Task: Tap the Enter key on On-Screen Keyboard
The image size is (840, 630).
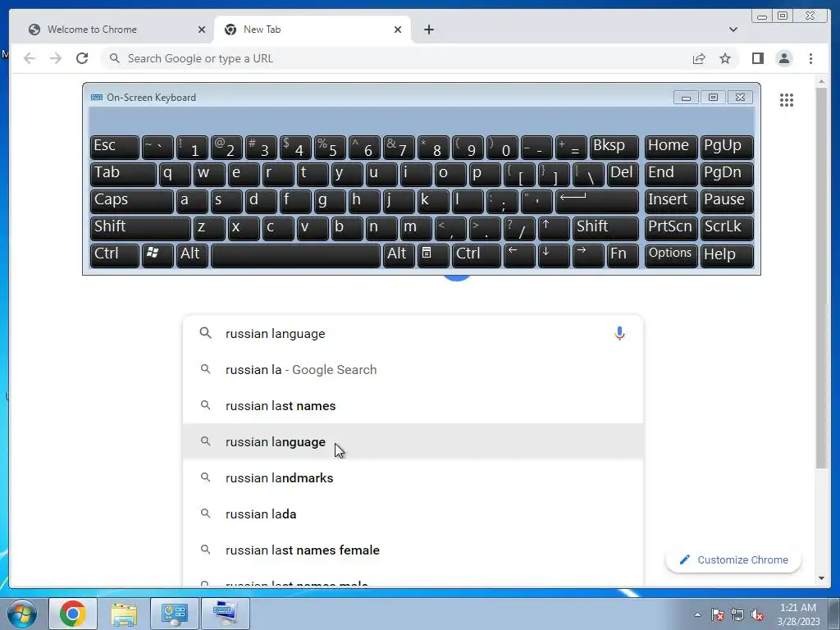Action: 597,201
